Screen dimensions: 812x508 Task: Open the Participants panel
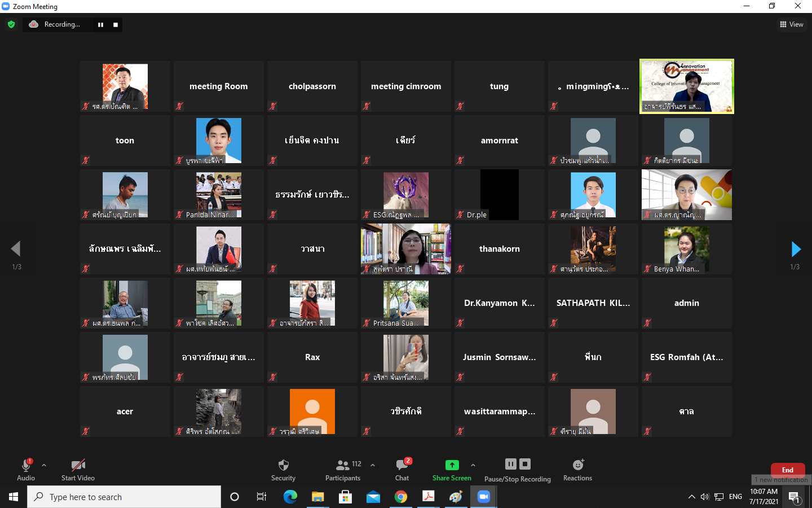(343, 470)
